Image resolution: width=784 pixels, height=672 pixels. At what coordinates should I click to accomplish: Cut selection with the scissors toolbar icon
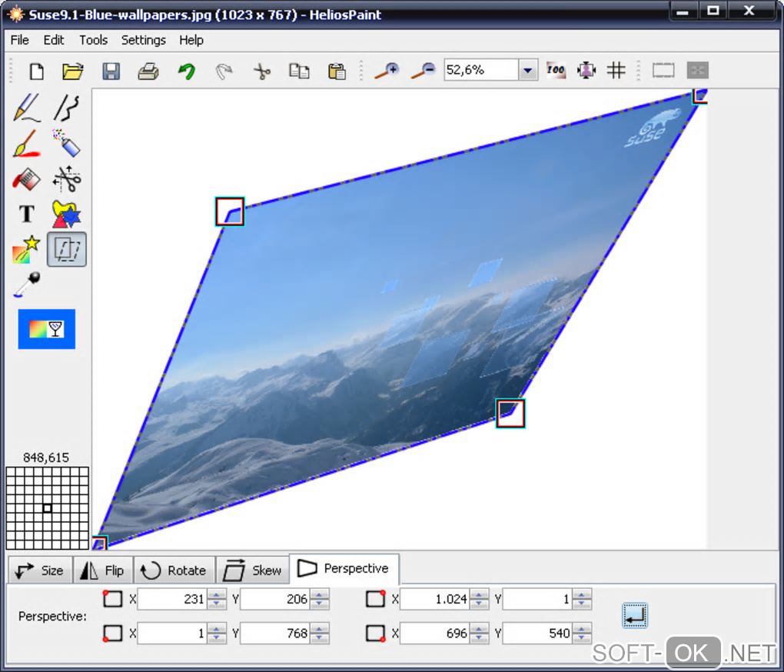pos(261,71)
